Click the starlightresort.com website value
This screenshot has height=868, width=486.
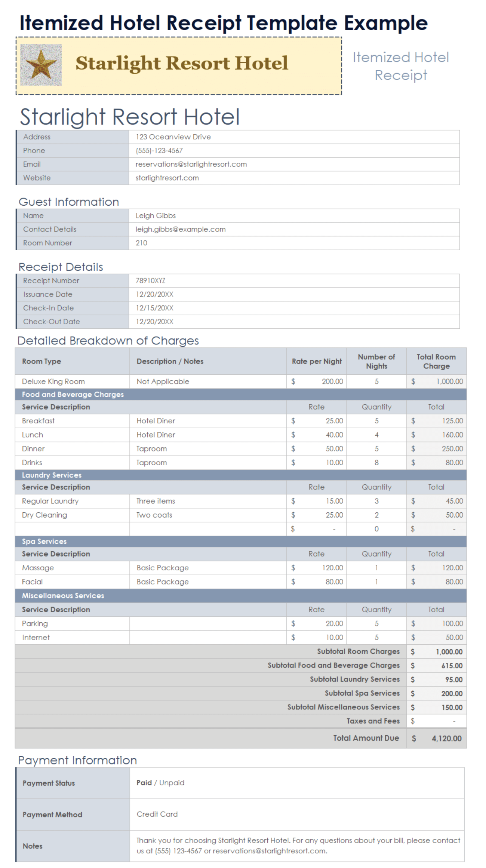tap(167, 178)
